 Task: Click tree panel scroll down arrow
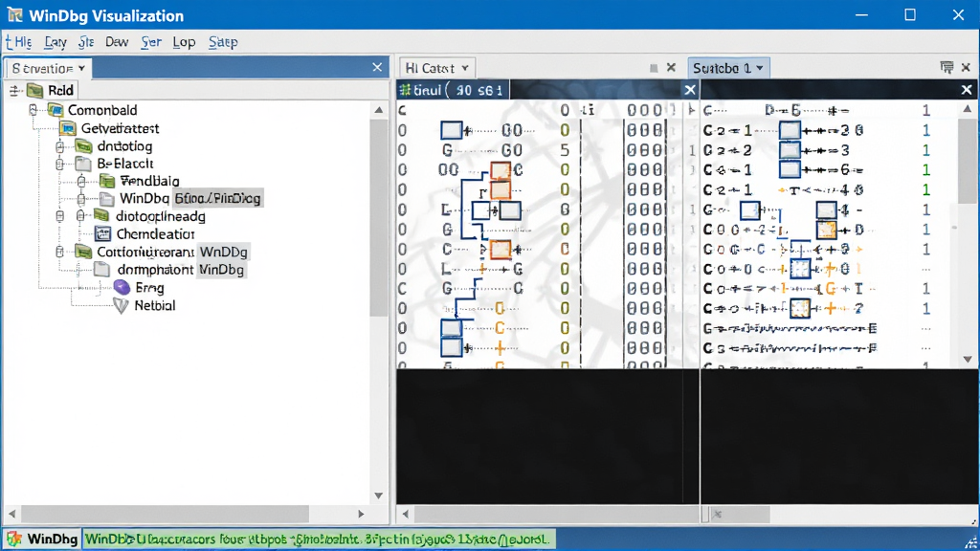(x=379, y=496)
